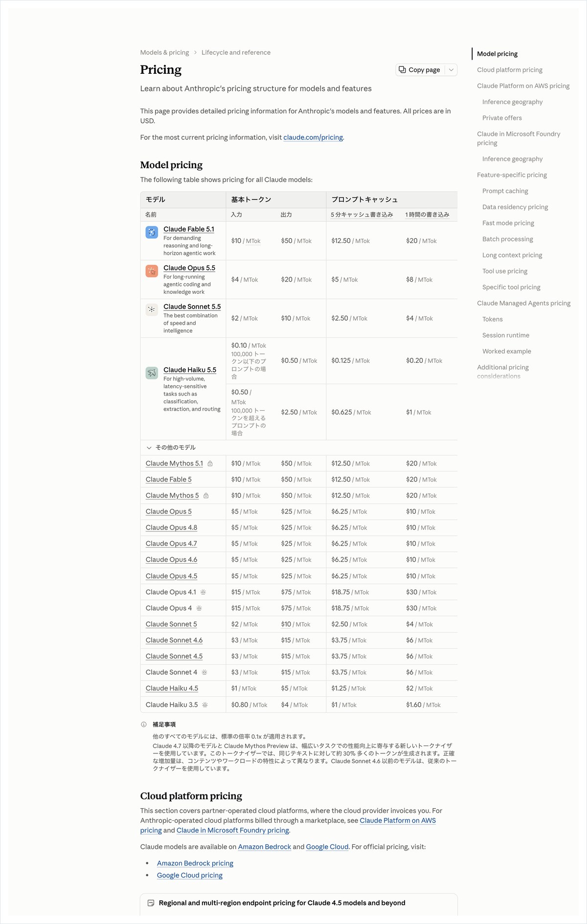Click the deprecation icon next to Claude Sonnet 4
The width and height of the screenshot is (587, 924).
(204, 672)
